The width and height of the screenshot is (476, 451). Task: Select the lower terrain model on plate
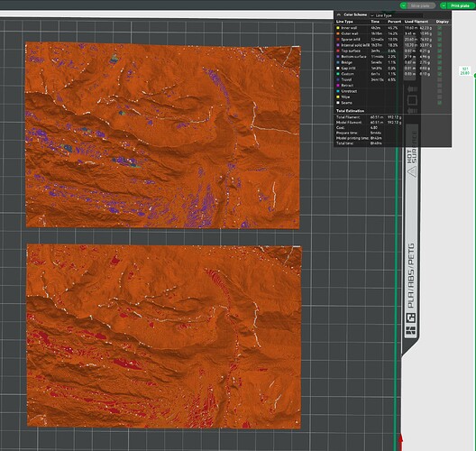pos(164,336)
